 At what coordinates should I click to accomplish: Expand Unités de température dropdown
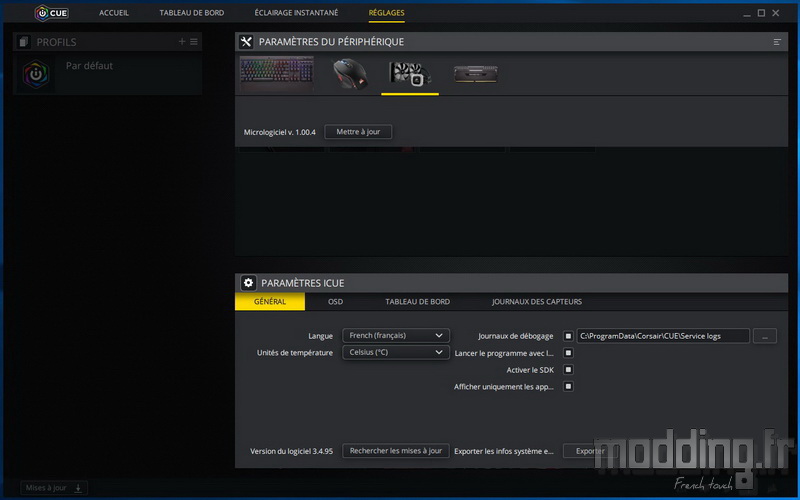[x=396, y=353]
